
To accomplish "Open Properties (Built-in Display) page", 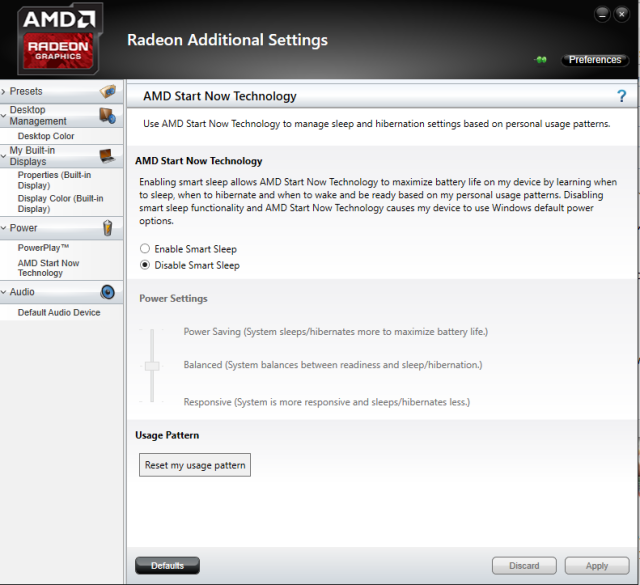I will coord(54,180).
